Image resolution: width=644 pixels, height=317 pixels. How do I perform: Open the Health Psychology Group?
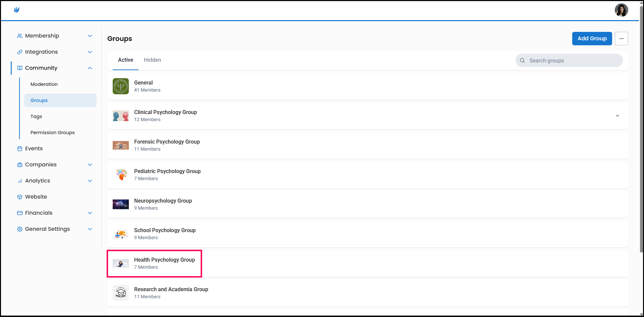pos(164,260)
